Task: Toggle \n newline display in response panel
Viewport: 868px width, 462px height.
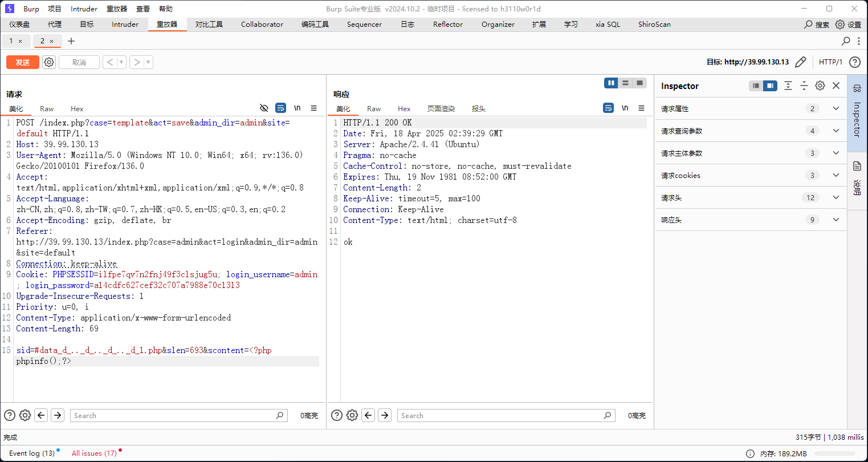Action: pyautogui.click(x=625, y=108)
